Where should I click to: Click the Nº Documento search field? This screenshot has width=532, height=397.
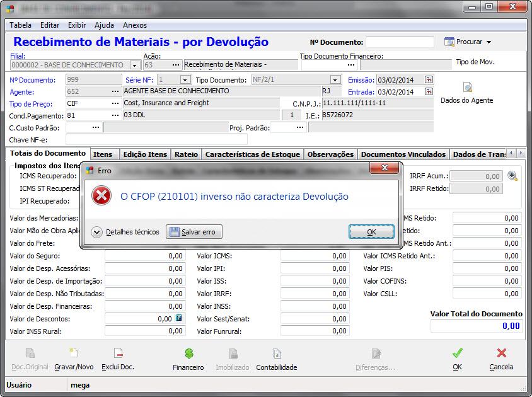pyautogui.click(x=400, y=42)
